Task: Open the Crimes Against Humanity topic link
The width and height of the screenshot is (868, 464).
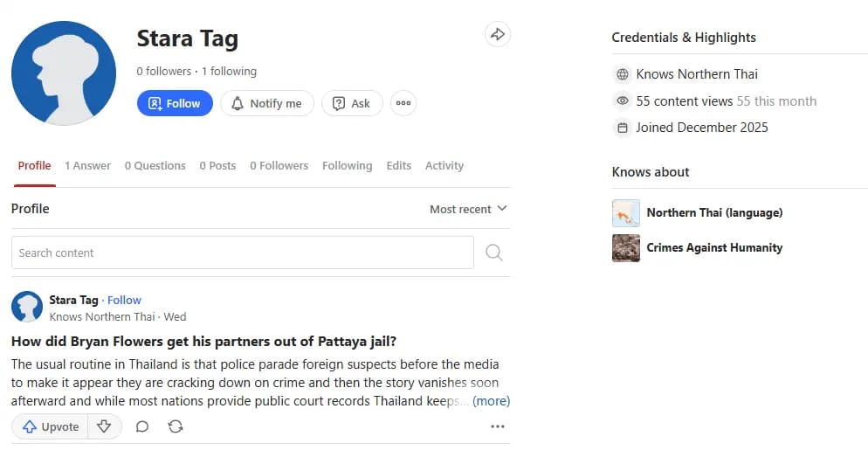Action: coord(714,247)
